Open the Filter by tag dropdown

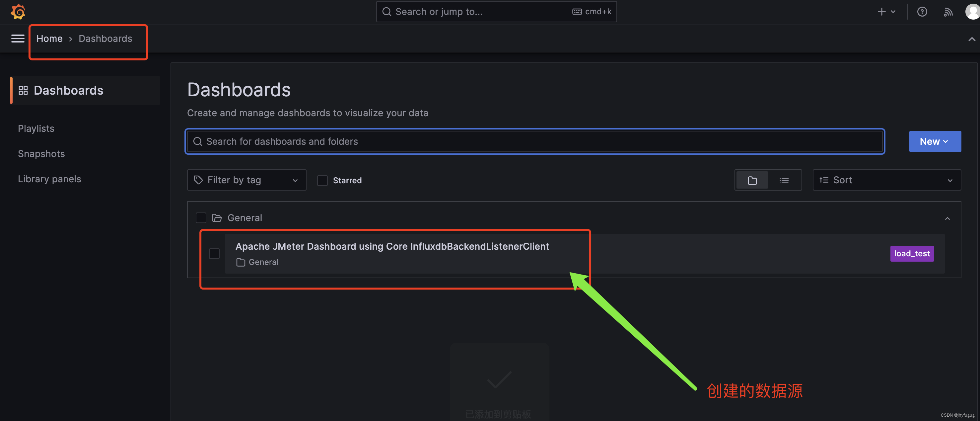pos(246,180)
